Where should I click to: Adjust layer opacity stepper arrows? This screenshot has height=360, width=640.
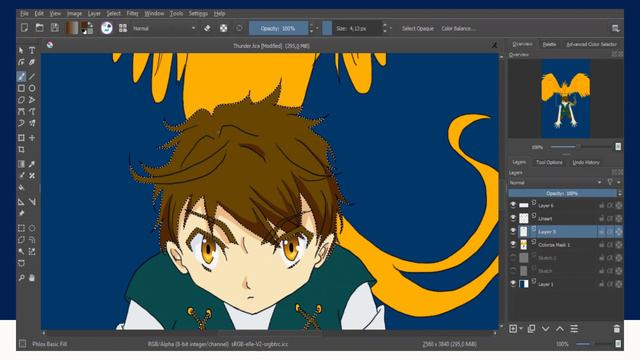pyautogui.click(x=620, y=193)
